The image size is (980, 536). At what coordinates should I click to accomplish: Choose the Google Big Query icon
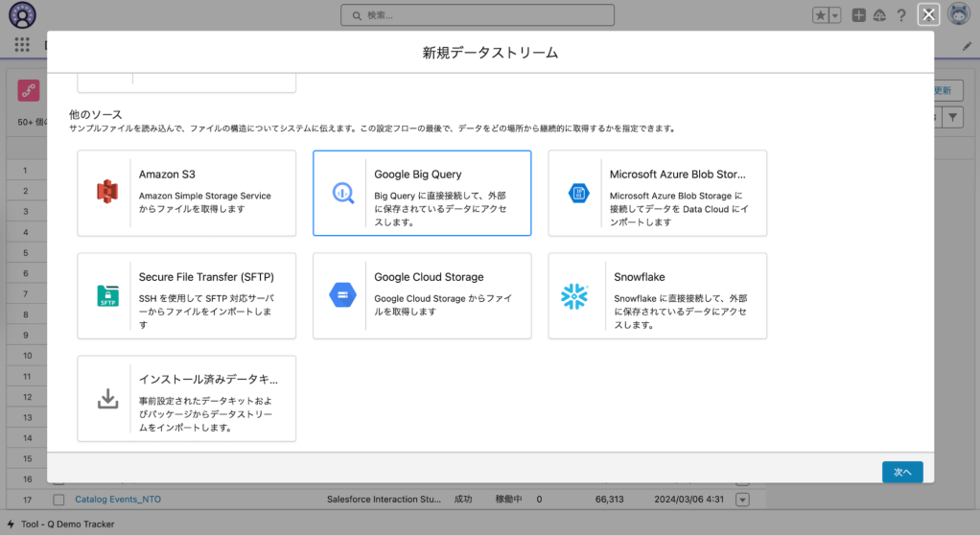click(342, 193)
